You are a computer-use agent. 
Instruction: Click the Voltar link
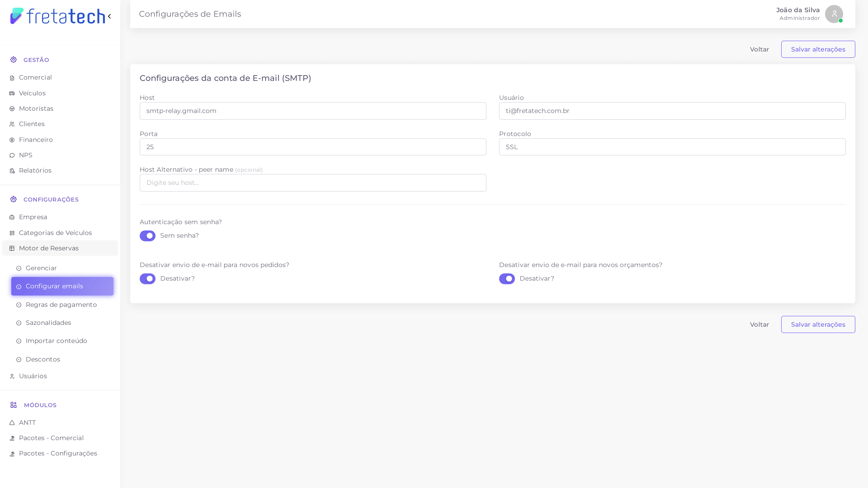pyautogui.click(x=759, y=49)
